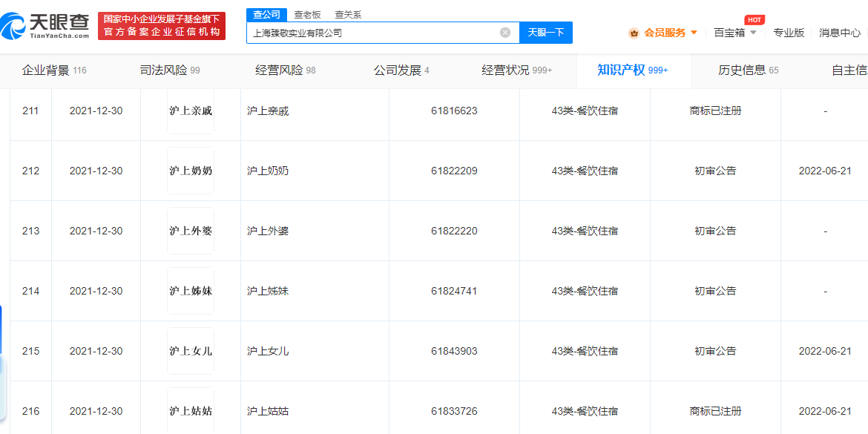This screenshot has height=434, width=868.
Task: Switch to 司法风险 tab
Action: click(x=170, y=70)
